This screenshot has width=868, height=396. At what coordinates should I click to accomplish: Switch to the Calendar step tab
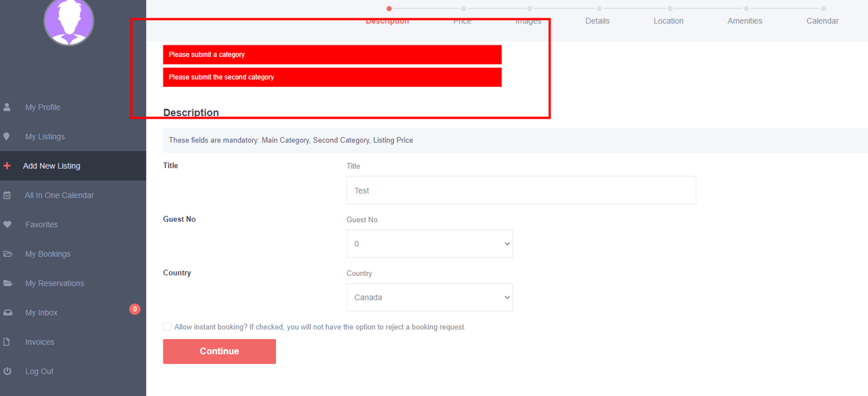point(823,21)
